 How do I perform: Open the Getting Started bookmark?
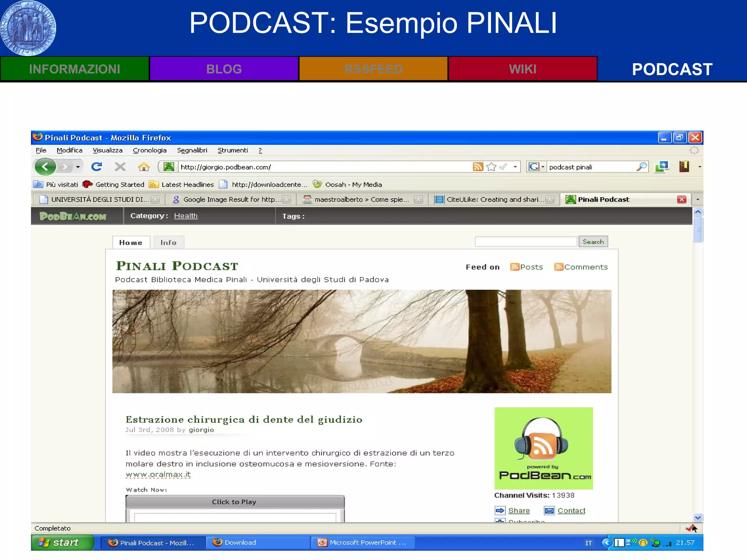point(113,184)
